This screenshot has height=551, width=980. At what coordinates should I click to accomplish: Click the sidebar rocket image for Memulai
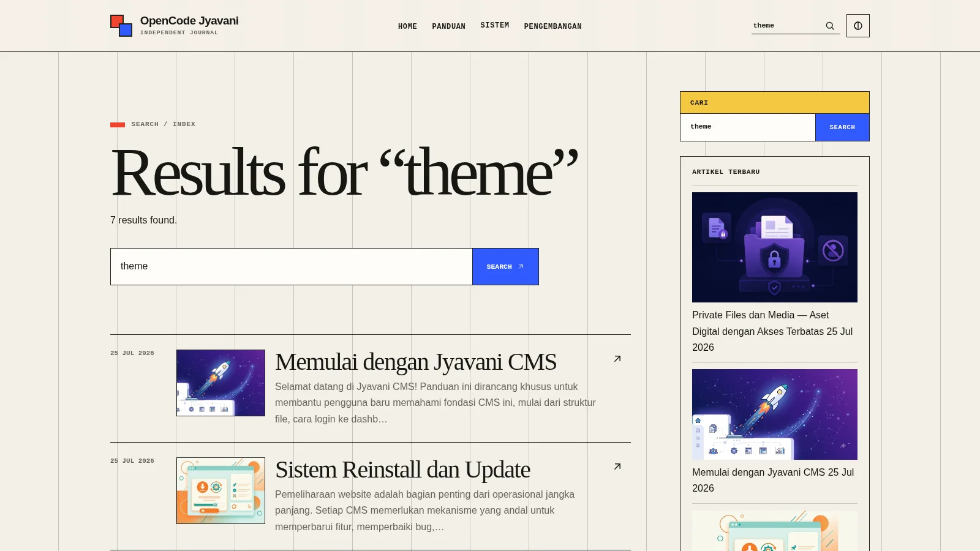tap(775, 414)
